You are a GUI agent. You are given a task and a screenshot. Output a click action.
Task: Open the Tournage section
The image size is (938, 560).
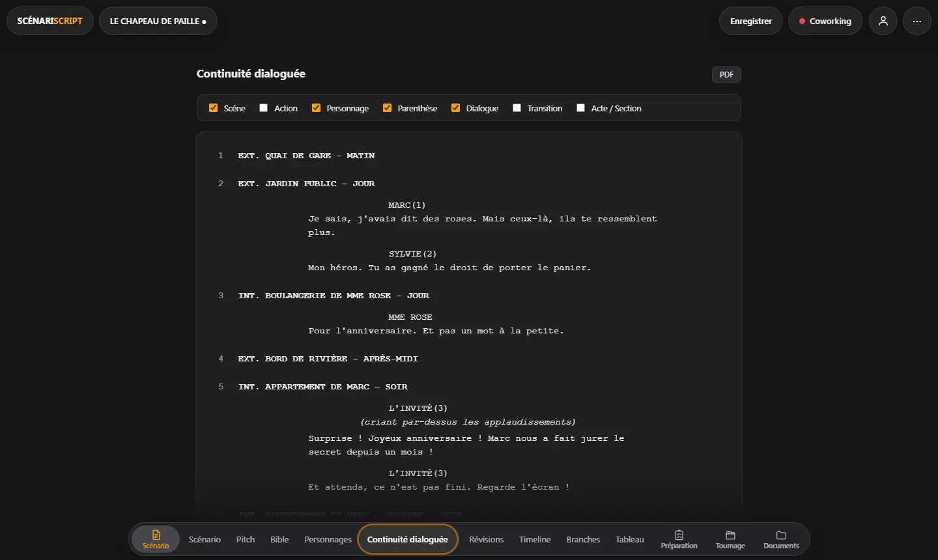pyautogui.click(x=730, y=539)
